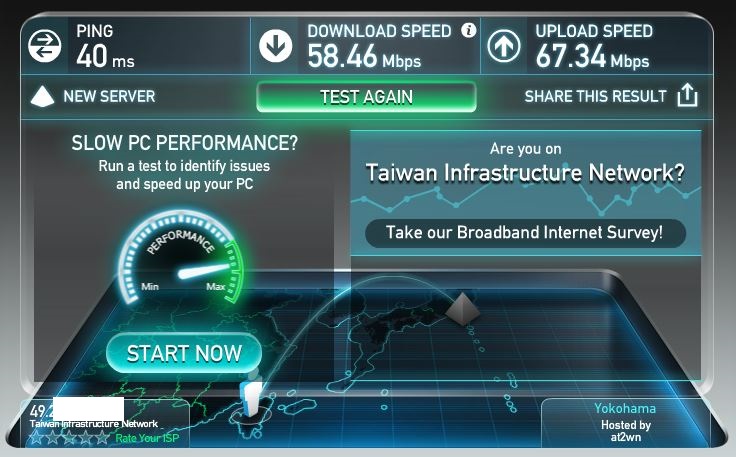Click the Performance gauge dial
Screen dimensions: 736x457
coord(181,257)
